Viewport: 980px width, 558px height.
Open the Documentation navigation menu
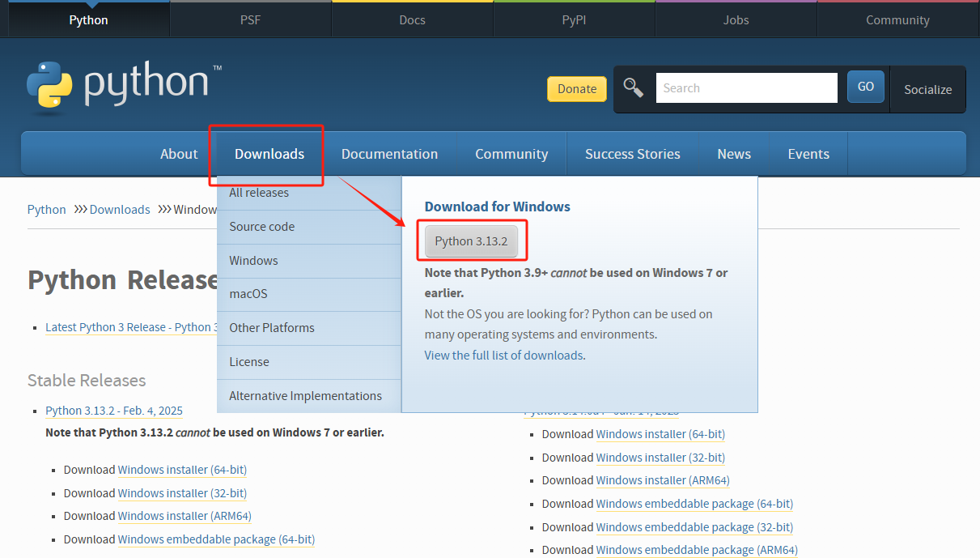point(389,154)
